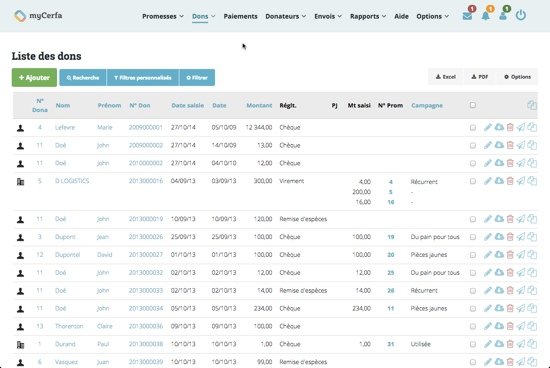550x368 pixels.
Task: Delete donation 2013000027 with trash icon
Action: click(510, 255)
